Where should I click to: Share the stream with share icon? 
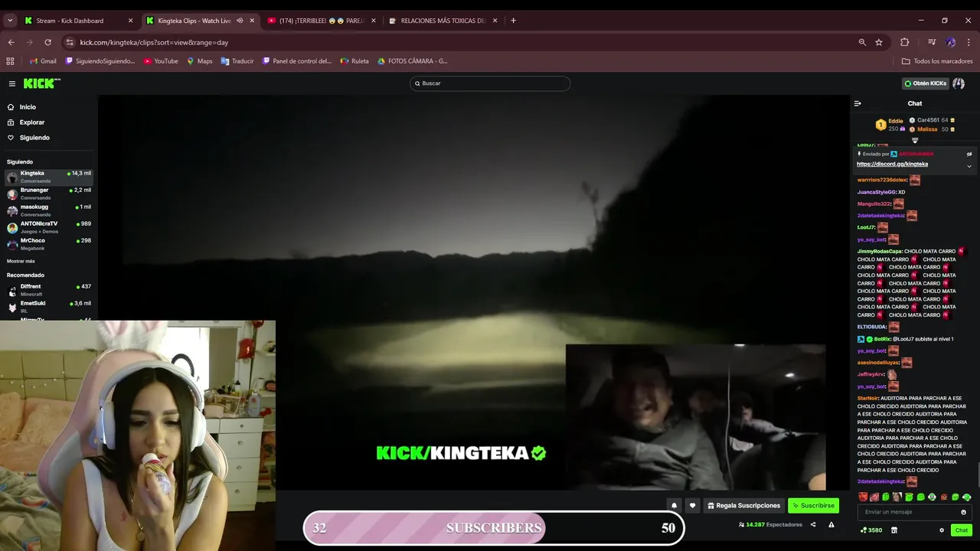tap(813, 525)
